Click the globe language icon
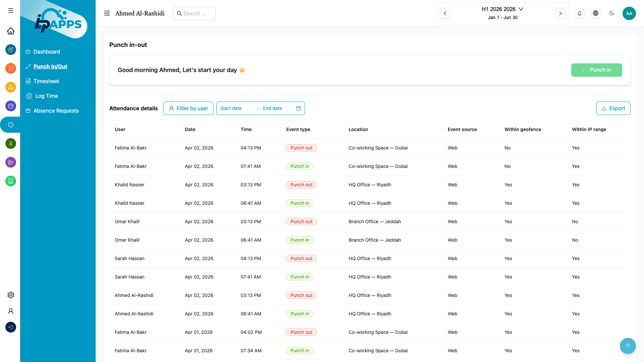 596,13
